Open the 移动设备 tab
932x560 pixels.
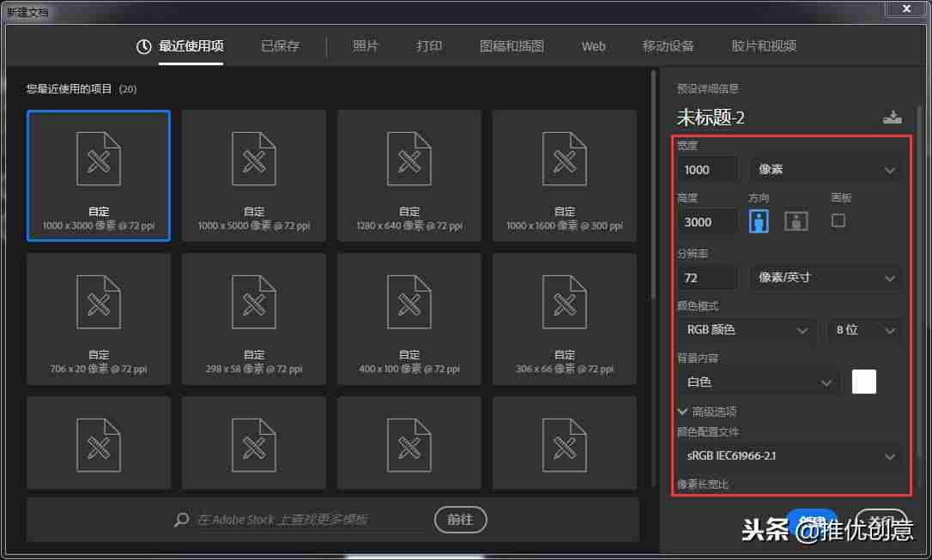point(668,46)
